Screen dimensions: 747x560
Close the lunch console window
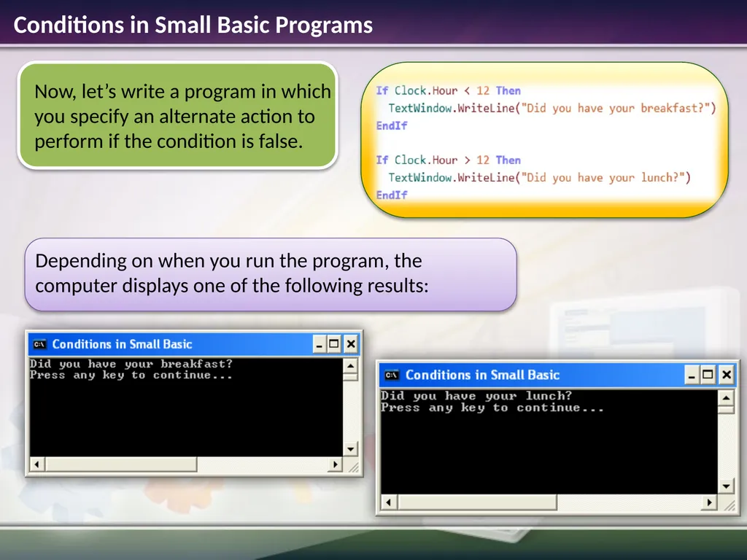[726, 376]
